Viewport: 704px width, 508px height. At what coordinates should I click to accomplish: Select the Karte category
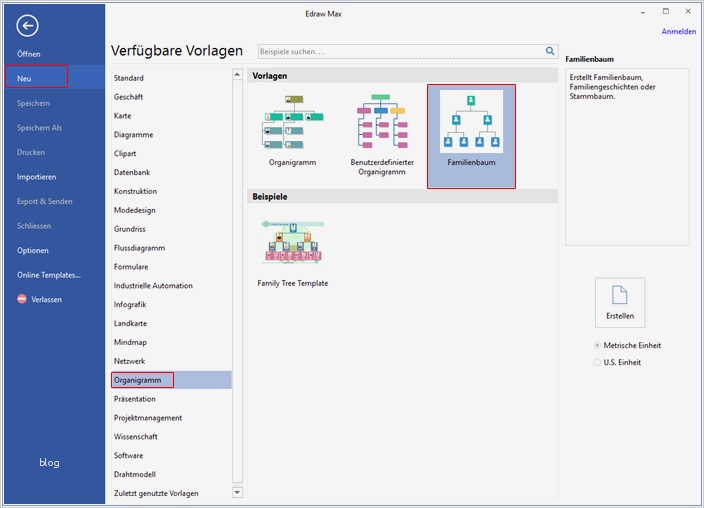point(123,116)
